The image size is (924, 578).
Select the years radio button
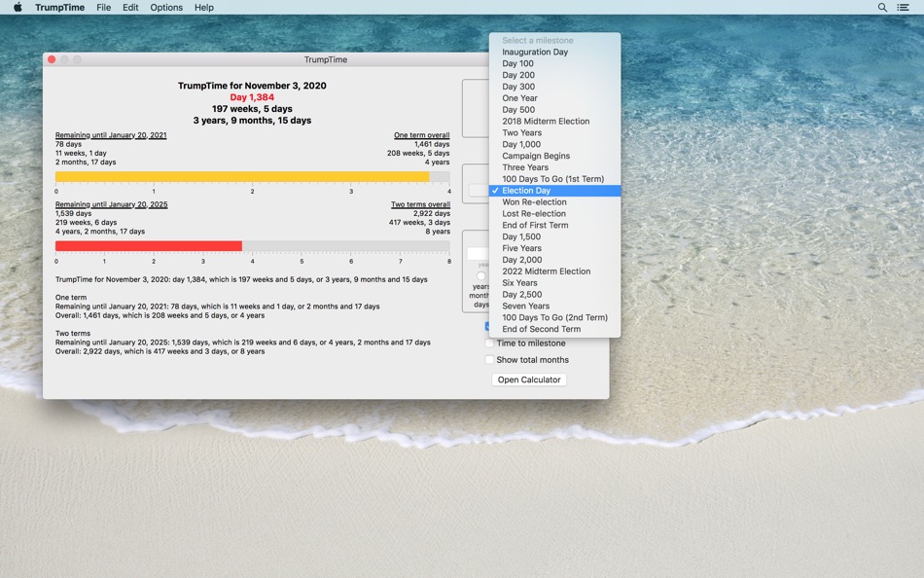[481, 276]
